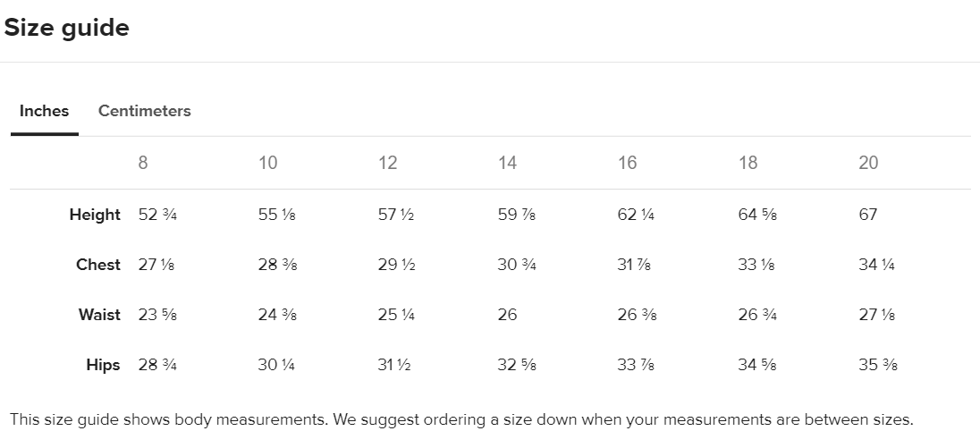
Task: Click the Chest row label
Action: point(98,265)
